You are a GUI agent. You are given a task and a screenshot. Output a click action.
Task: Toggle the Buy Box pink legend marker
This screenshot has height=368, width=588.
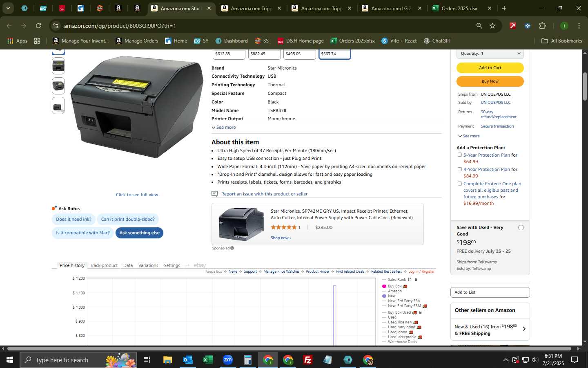[384, 286]
